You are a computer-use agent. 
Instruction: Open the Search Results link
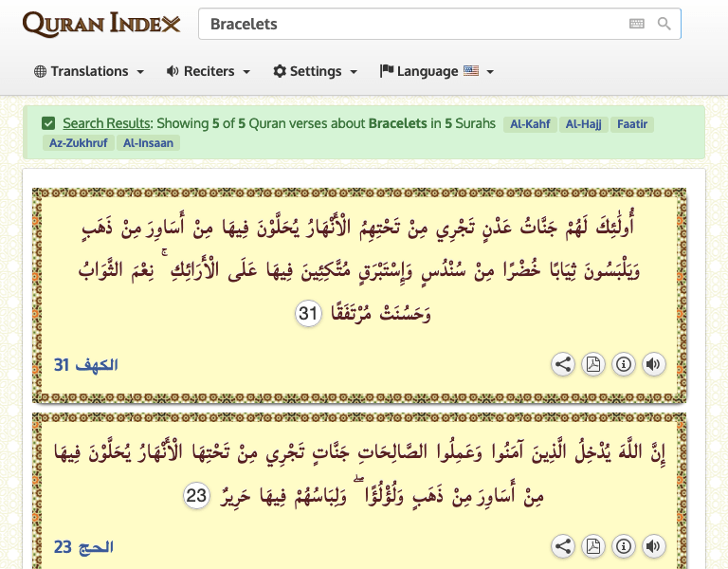point(106,123)
